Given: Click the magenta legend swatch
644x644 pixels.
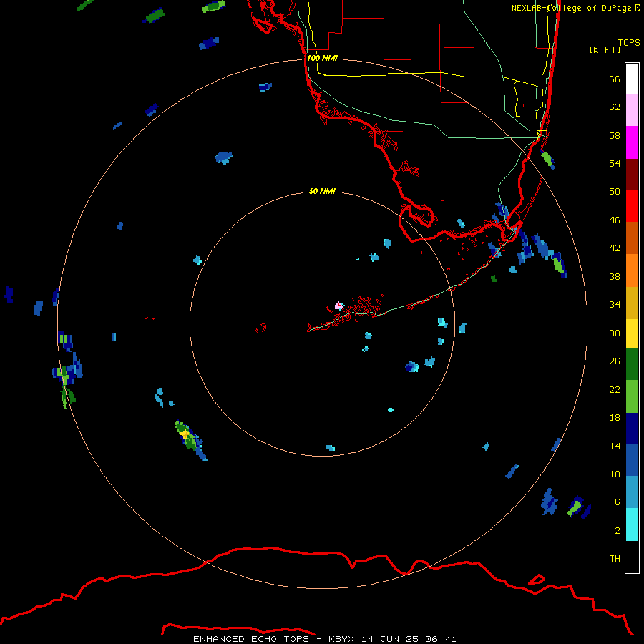Looking at the screenshot, I should [x=632, y=142].
